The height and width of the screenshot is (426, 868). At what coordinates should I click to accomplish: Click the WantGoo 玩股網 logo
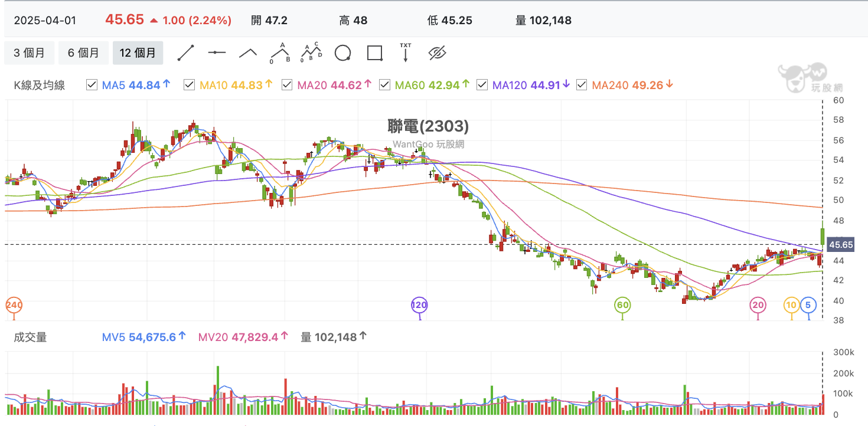tap(810, 78)
